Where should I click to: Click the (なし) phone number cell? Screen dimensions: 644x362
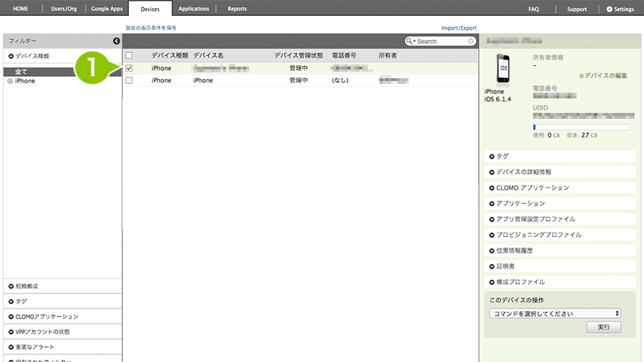coord(340,80)
